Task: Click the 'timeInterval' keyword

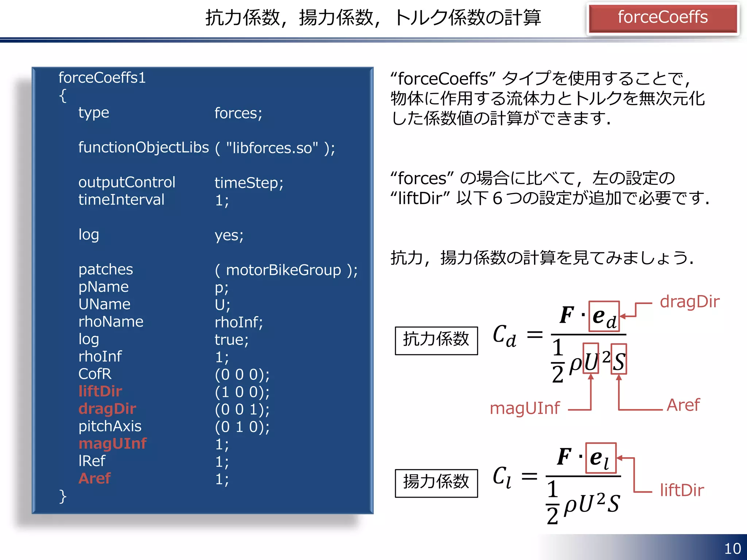Action: [x=121, y=200]
